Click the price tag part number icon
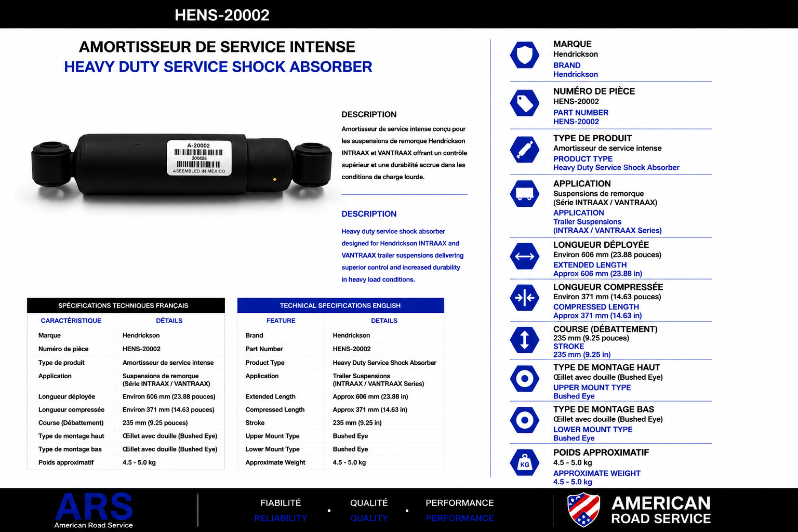The height and width of the screenshot is (532, 798). coord(525,103)
